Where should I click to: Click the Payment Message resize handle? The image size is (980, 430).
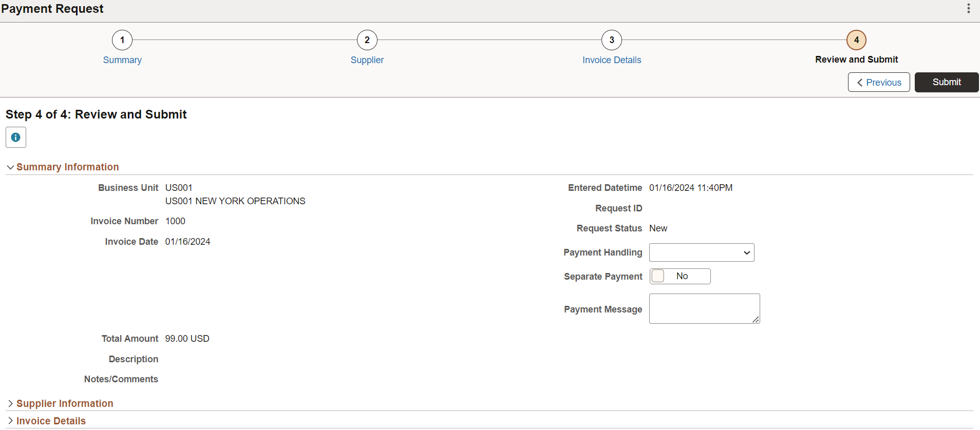pos(756,320)
